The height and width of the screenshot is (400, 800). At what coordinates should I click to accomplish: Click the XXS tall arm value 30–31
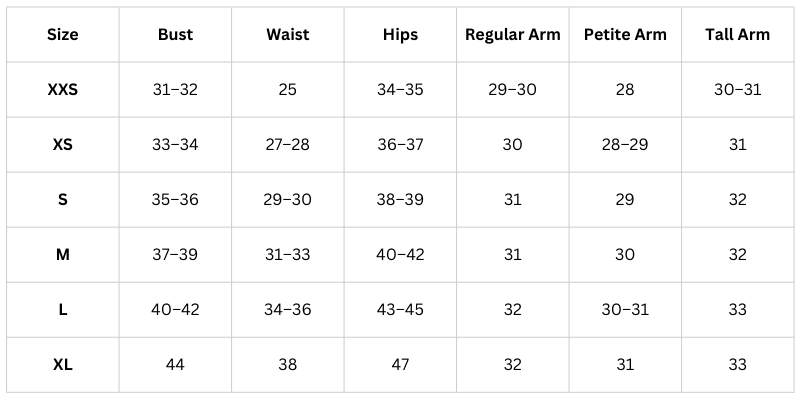coord(738,90)
